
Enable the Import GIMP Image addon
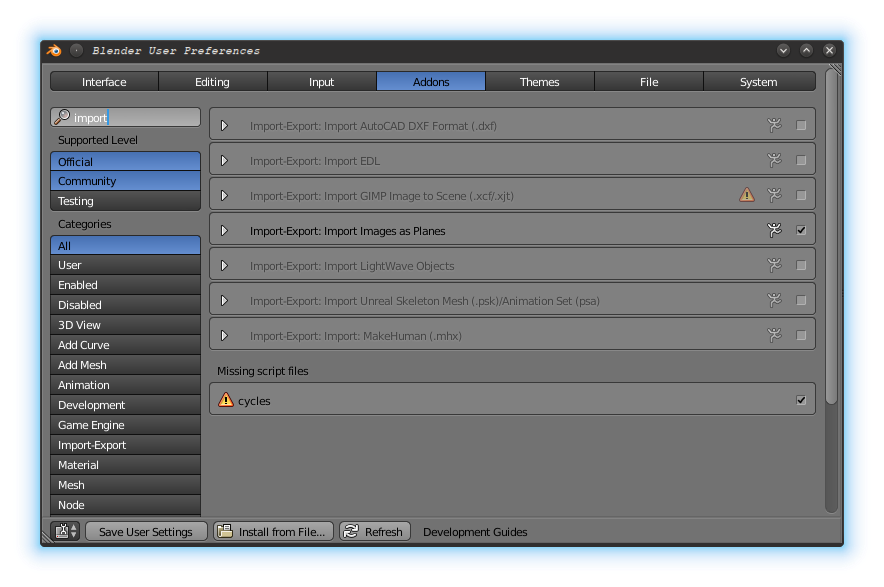(801, 195)
